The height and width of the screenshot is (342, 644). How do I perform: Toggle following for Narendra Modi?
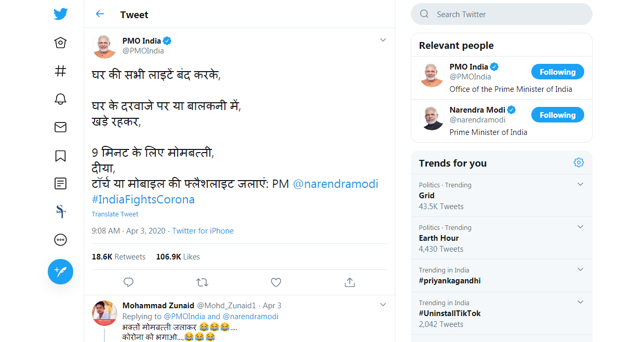pos(557,115)
